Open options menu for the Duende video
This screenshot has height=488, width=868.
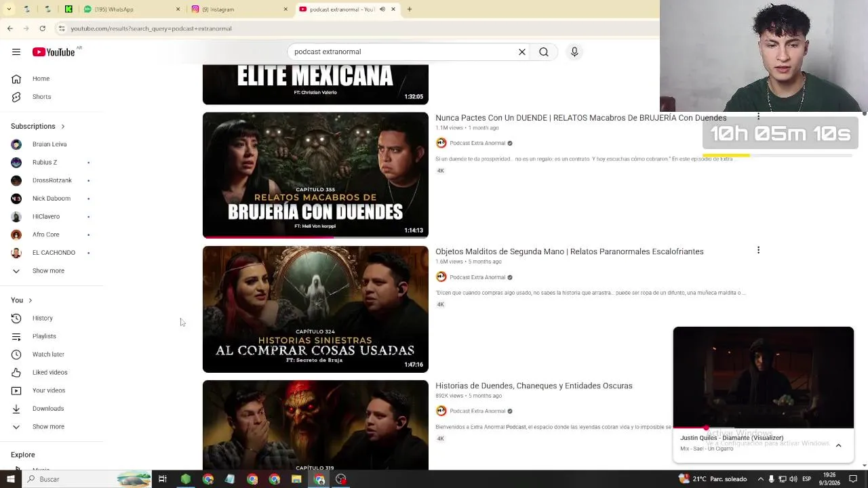click(758, 117)
